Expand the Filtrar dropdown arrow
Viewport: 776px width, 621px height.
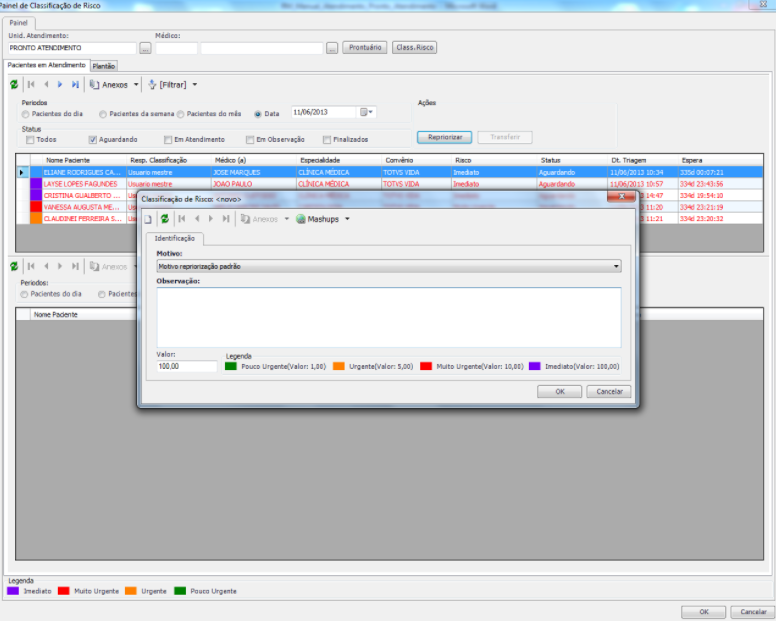click(195, 85)
